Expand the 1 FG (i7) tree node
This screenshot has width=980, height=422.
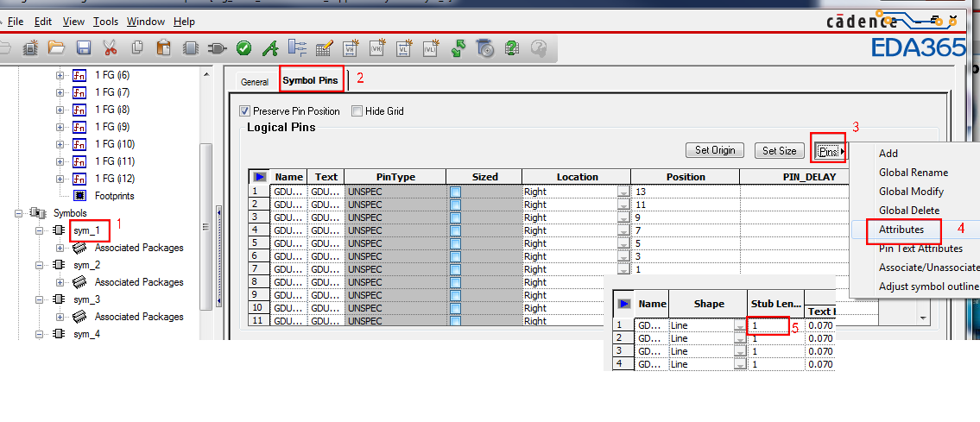coord(60,92)
